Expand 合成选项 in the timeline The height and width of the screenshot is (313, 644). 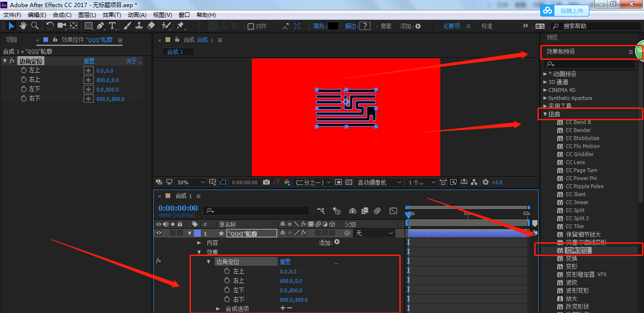pyautogui.click(x=218, y=309)
